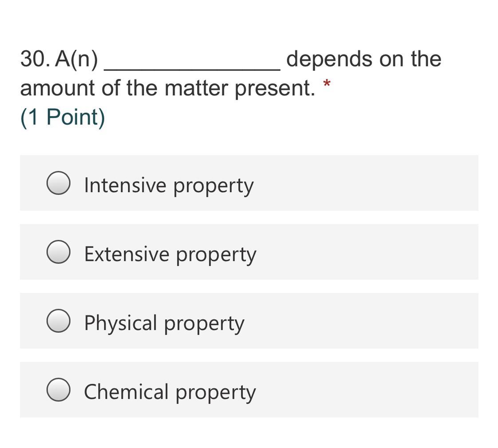The height and width of the screenshot is (448, 498).
Task: Click empty gray area of Physical option row
Action: [x=365, y=321]
